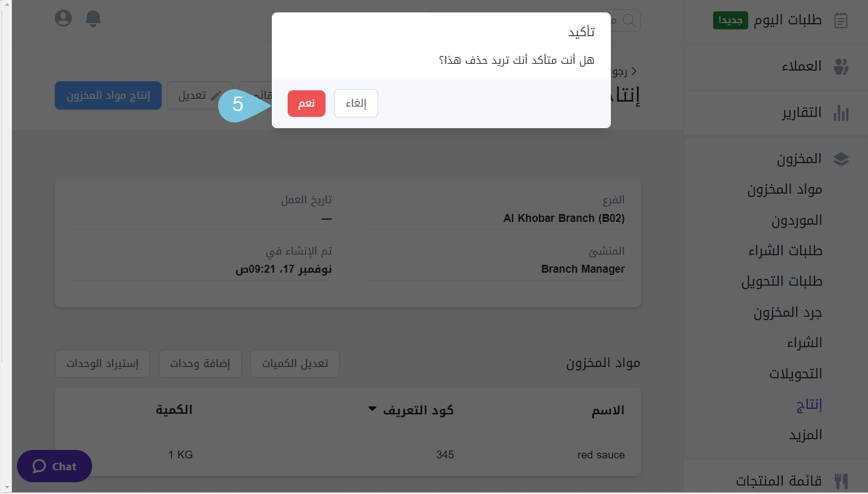The height and width of the screenshot is (494, 868).
Task: Click the العملاء customers icon
Action: 841,66
